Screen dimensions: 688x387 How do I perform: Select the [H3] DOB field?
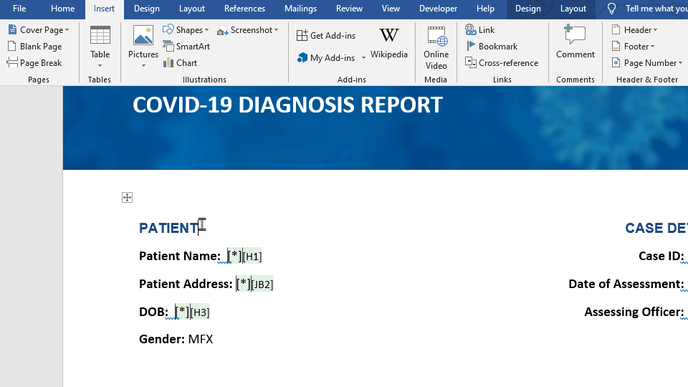tap(200, 312)
